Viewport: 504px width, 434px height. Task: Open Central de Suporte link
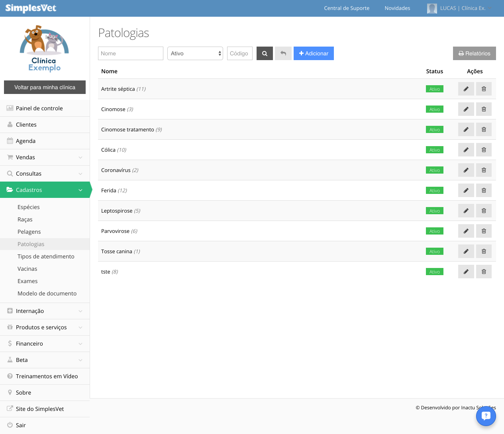click(x=347, y=8)
